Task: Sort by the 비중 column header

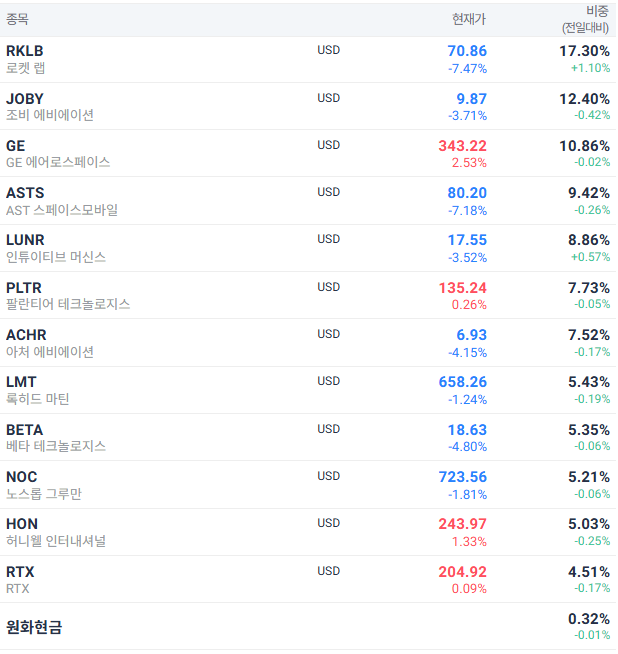Action: (x=598, y=12)
